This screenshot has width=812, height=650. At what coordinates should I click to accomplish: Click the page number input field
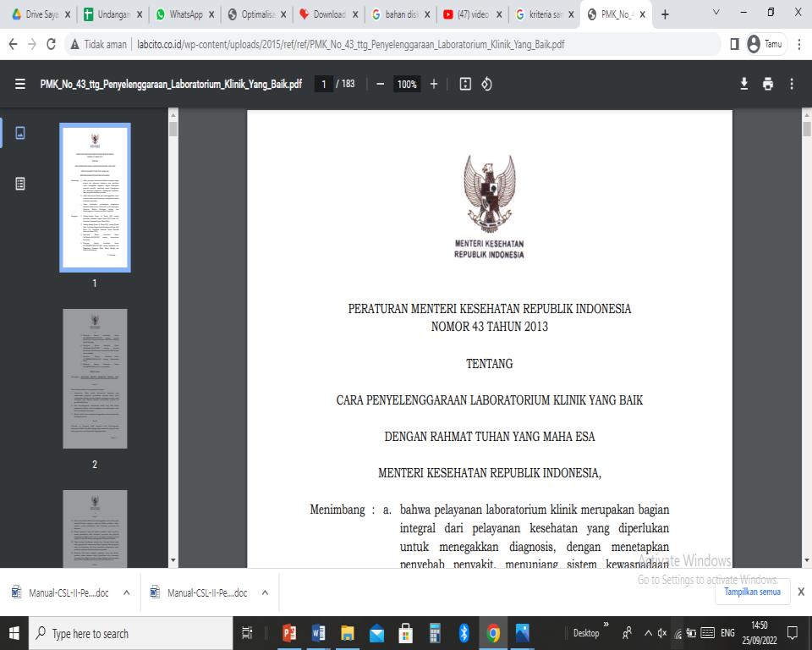(324, 84)
